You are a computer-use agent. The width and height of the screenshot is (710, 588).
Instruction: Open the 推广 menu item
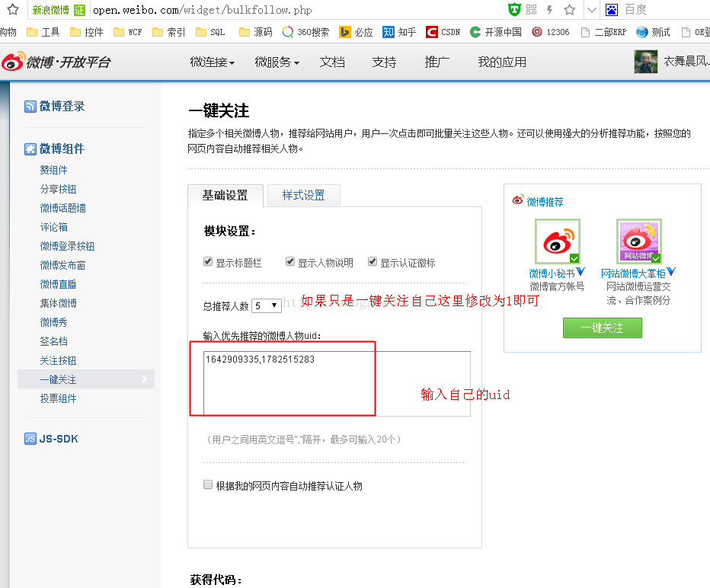(x=437, y=62)
